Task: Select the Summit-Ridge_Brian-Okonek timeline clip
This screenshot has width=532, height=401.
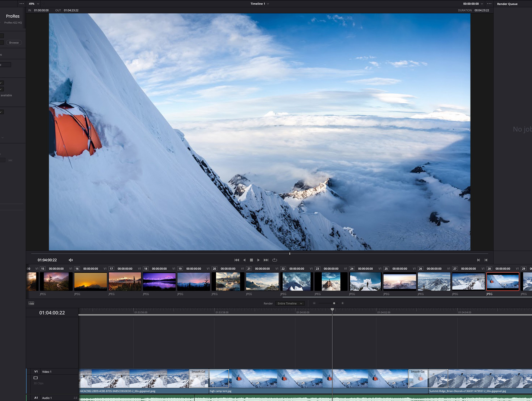Action: 480,381
